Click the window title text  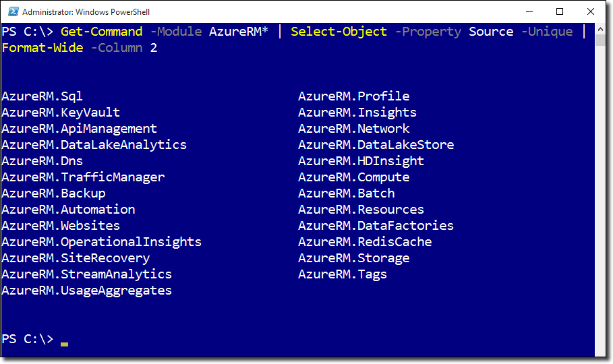click(x=86, y=12)
